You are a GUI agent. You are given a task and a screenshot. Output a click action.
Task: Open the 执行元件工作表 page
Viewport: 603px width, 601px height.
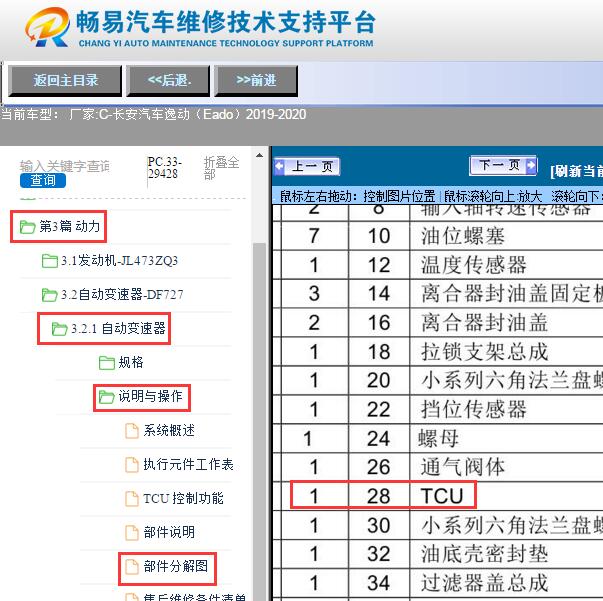188,464
